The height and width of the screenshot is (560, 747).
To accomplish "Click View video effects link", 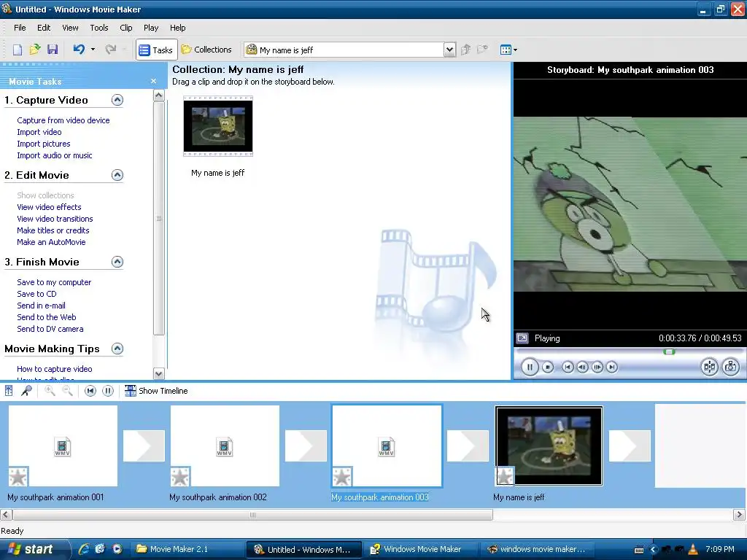I will click(49, 207).
